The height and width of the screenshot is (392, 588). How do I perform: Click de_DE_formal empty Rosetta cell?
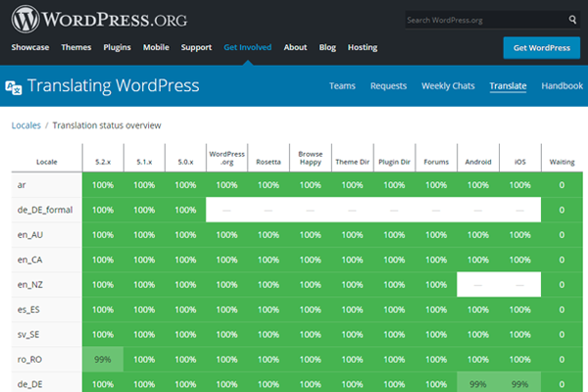click(269, 210)
